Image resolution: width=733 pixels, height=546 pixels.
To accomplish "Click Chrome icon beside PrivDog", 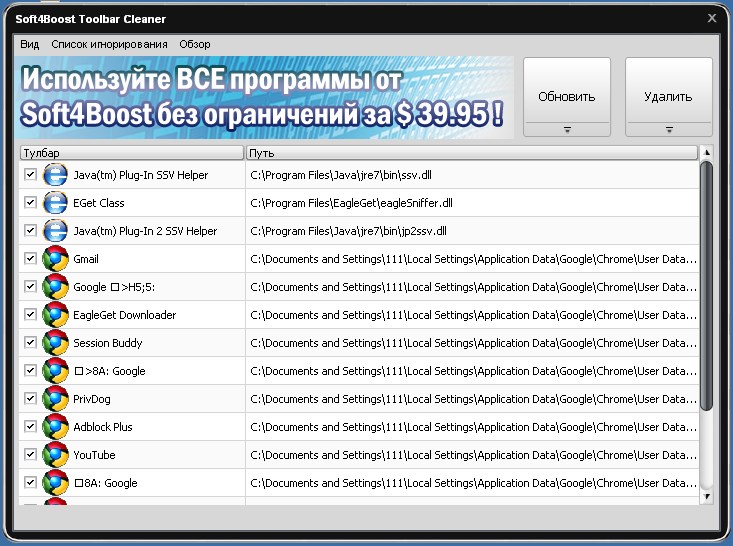I will (55, 399).
